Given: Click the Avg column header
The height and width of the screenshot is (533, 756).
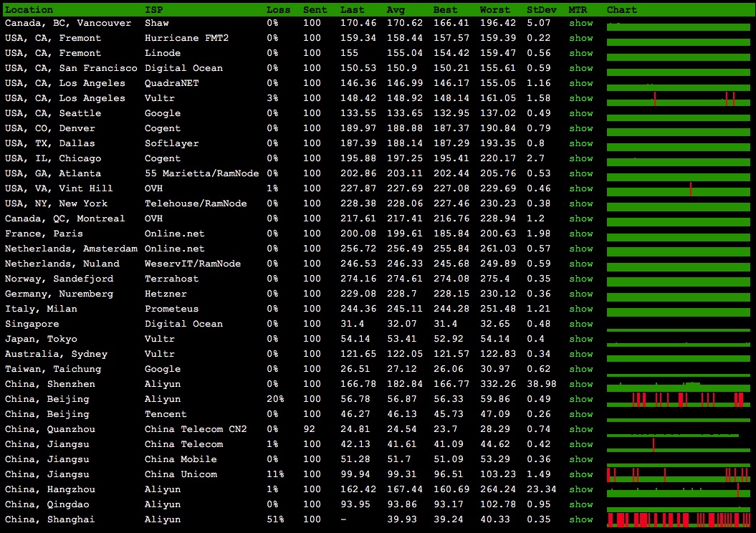Looking at the screenshot, I should coord(396,9).
